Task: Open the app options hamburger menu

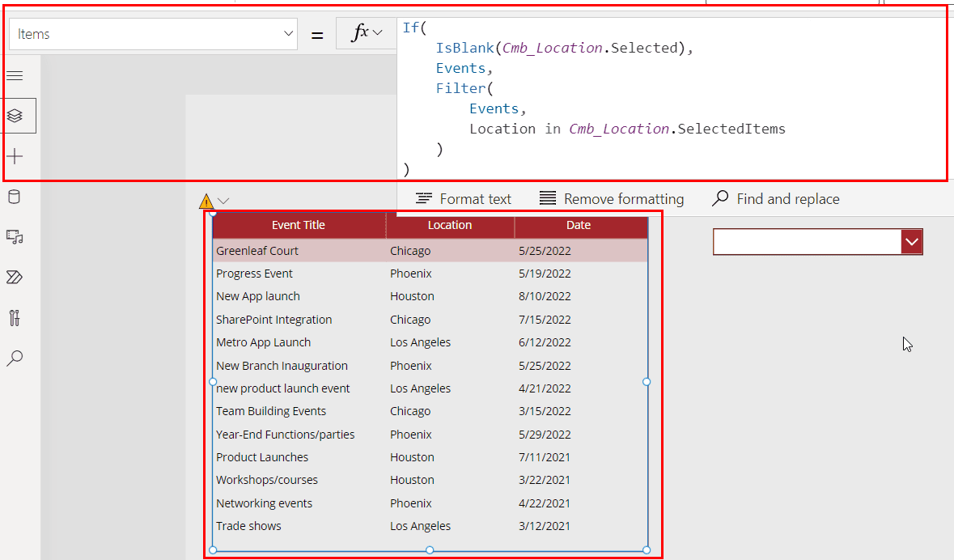Action: 15,75
